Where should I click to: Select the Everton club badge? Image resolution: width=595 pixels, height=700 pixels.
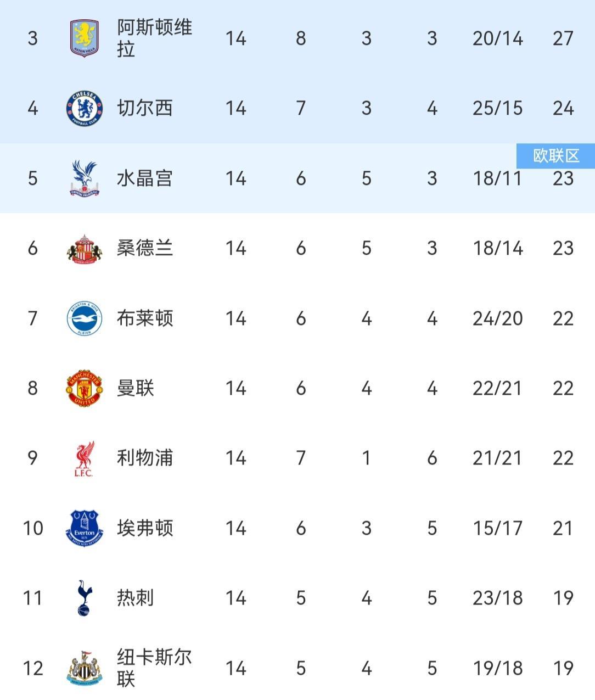[84, 528]
